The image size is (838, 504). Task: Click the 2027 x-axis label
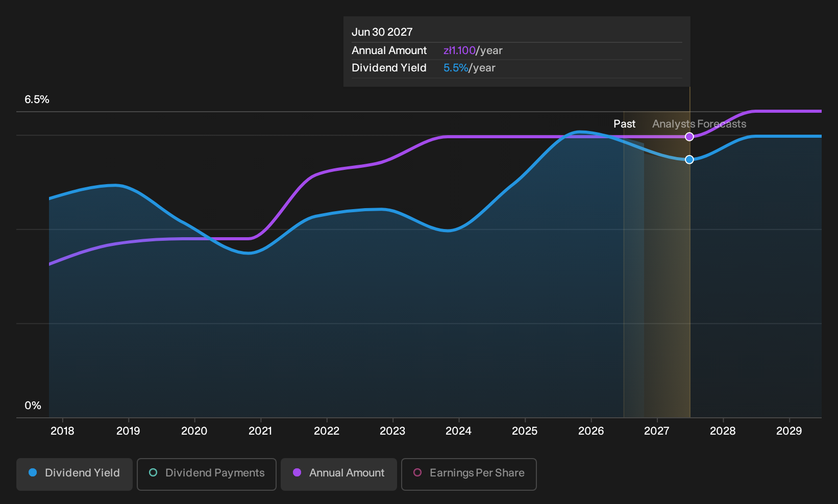coord(656,431)
